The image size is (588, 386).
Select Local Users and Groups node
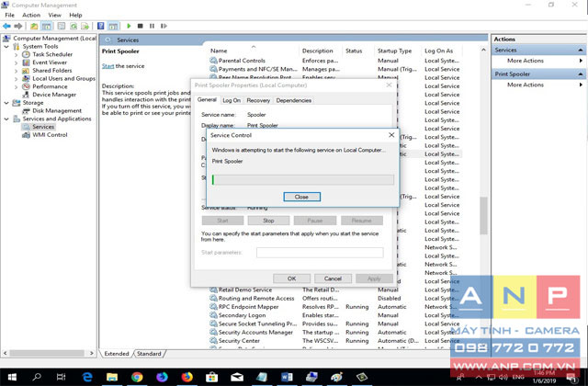(63, 78)
